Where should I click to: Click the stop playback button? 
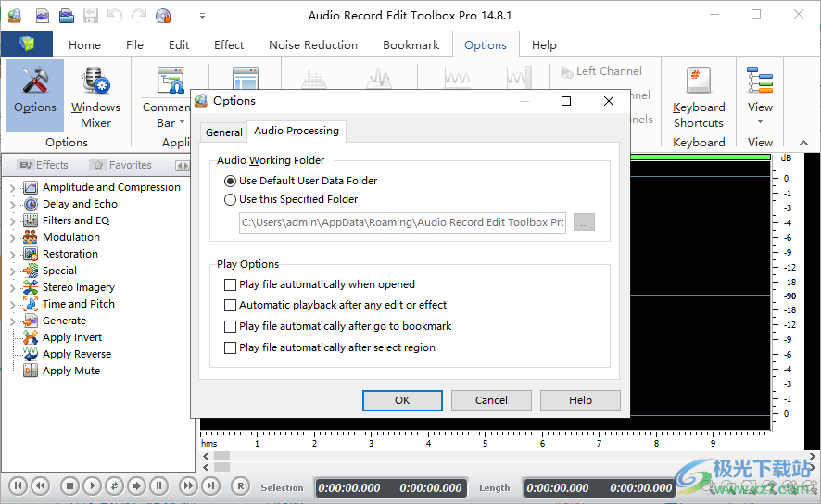click(x=69, y=486)
